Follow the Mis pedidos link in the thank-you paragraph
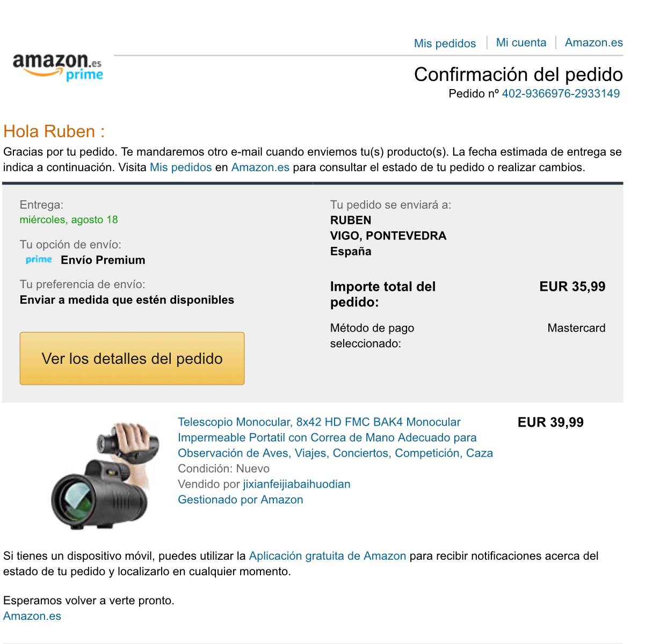This screenshot has width=667, height=644. pyautogui.click(x=180, y=167)
